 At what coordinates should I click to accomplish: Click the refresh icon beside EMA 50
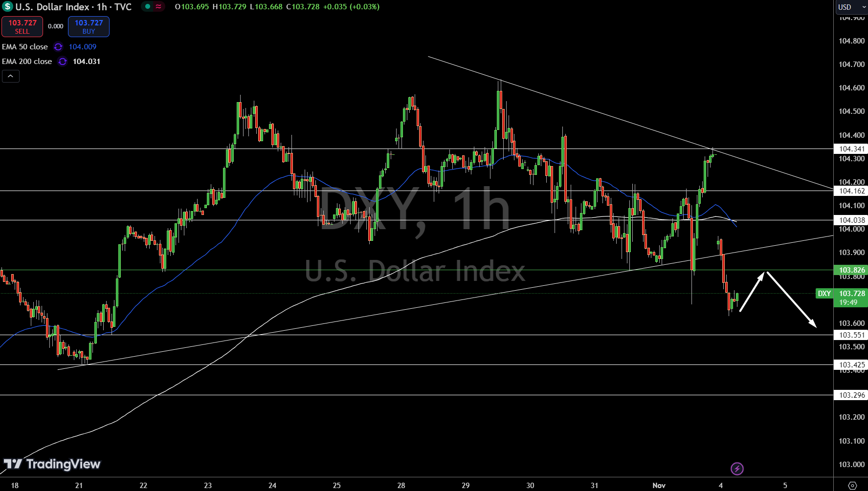(58, 47)
